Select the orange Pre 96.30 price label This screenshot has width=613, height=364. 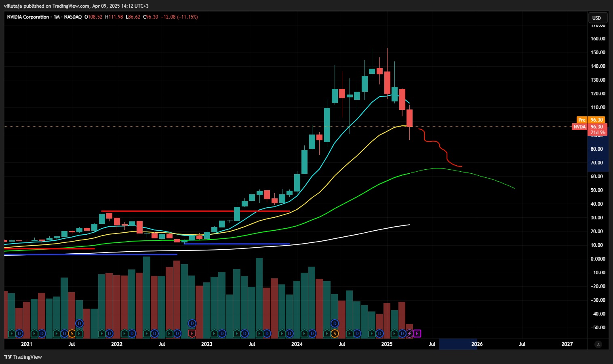[x=591, y=120]
